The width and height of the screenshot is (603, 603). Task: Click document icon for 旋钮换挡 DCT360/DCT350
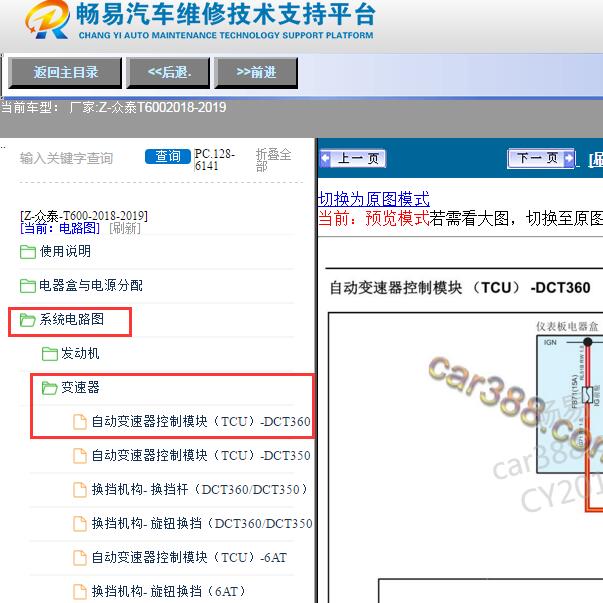pyautogui.click(x=80, y=524)
